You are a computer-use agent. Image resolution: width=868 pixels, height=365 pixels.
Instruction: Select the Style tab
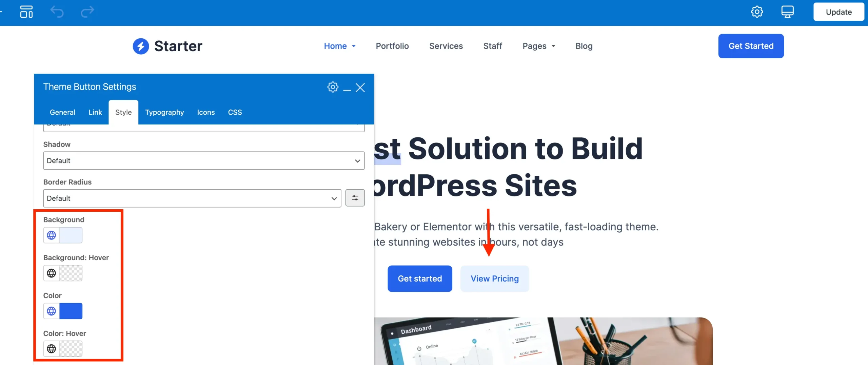click(x=123, y=112)
